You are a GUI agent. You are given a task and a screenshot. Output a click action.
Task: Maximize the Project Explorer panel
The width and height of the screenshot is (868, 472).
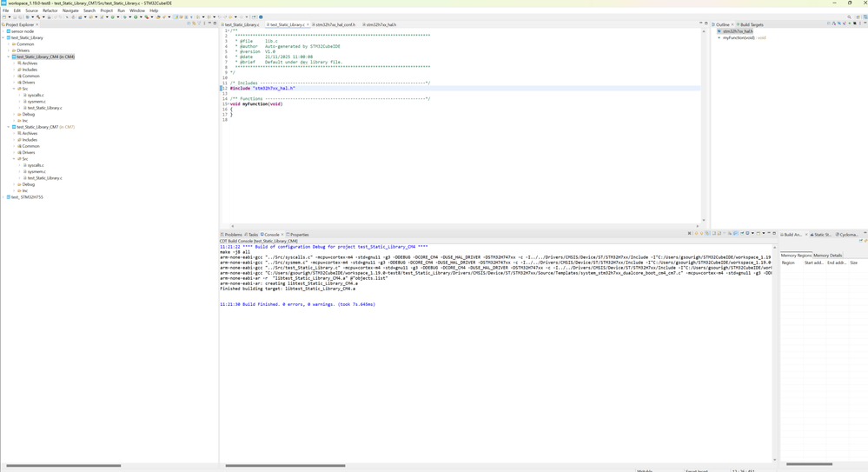(215, 23)
